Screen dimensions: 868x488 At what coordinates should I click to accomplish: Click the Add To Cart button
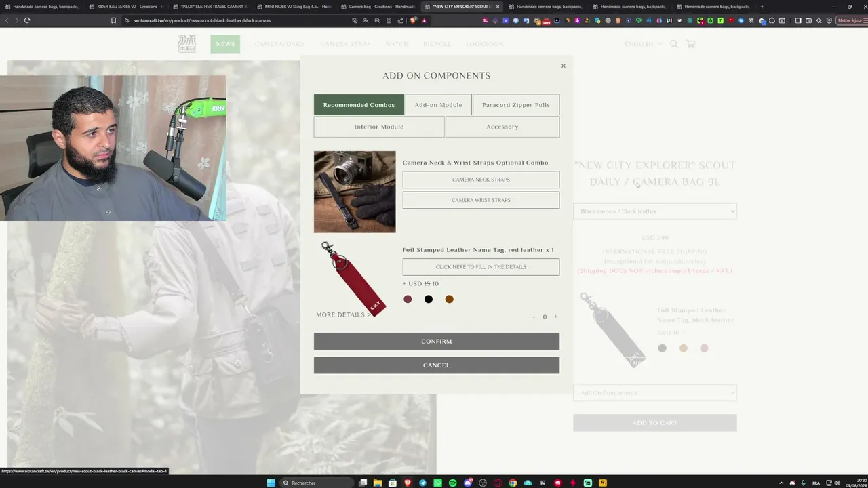[x=655, y=423]
